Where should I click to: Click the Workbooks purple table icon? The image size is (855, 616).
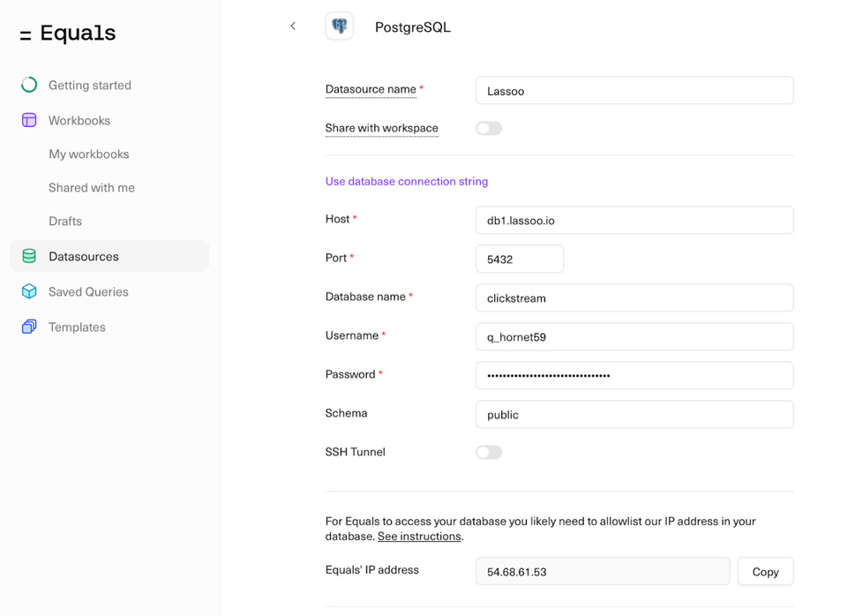(29, 120)
